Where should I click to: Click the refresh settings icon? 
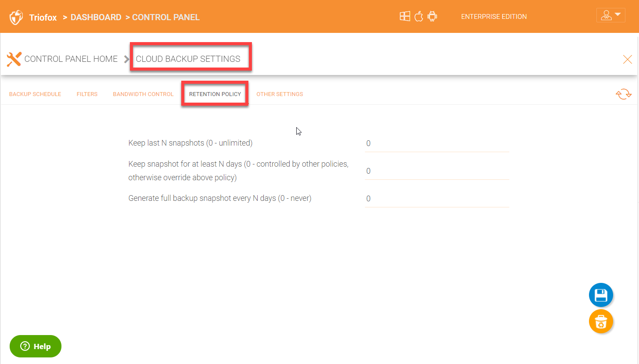tap(624, 94)
